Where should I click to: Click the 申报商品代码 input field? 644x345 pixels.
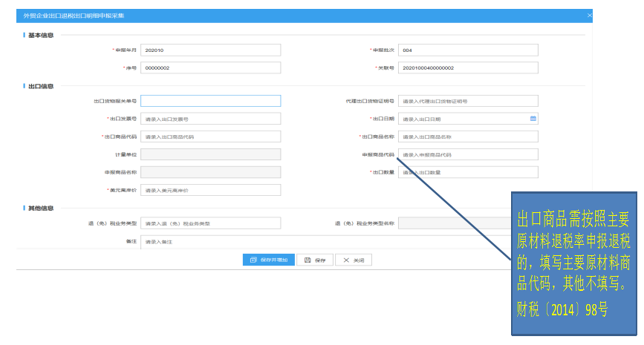[467, 154]
